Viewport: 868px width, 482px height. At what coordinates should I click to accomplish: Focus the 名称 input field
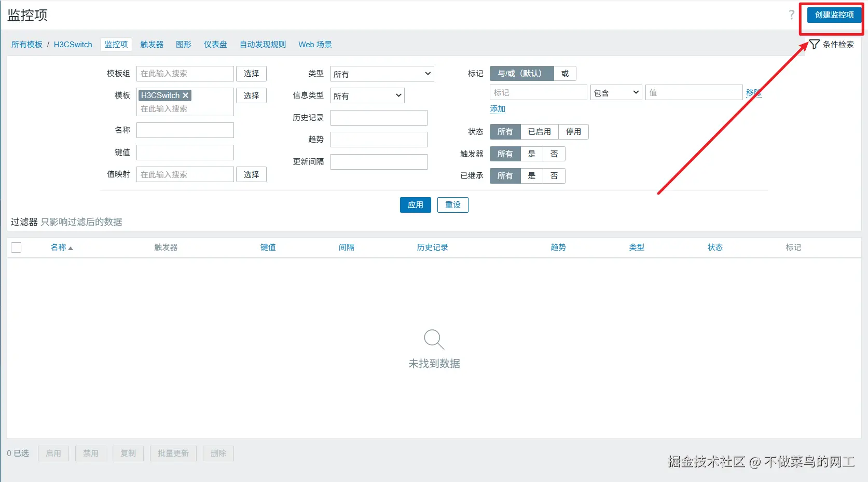(185, 130)
